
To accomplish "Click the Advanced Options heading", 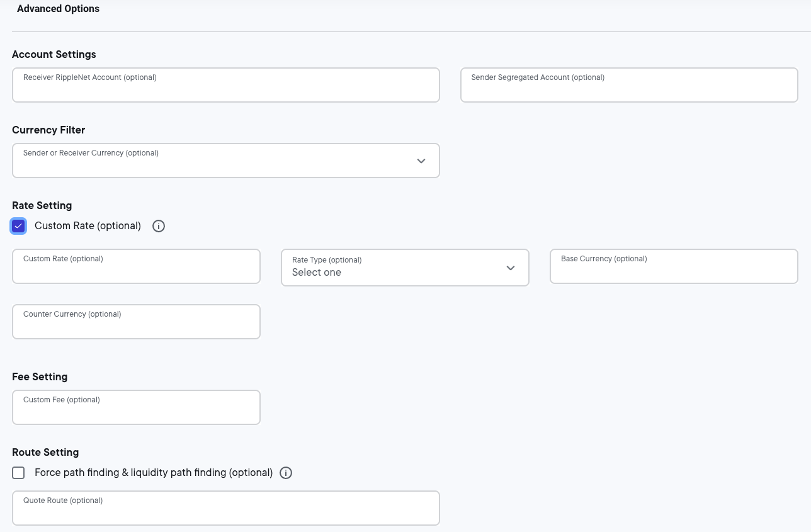I will coord(58,9).
